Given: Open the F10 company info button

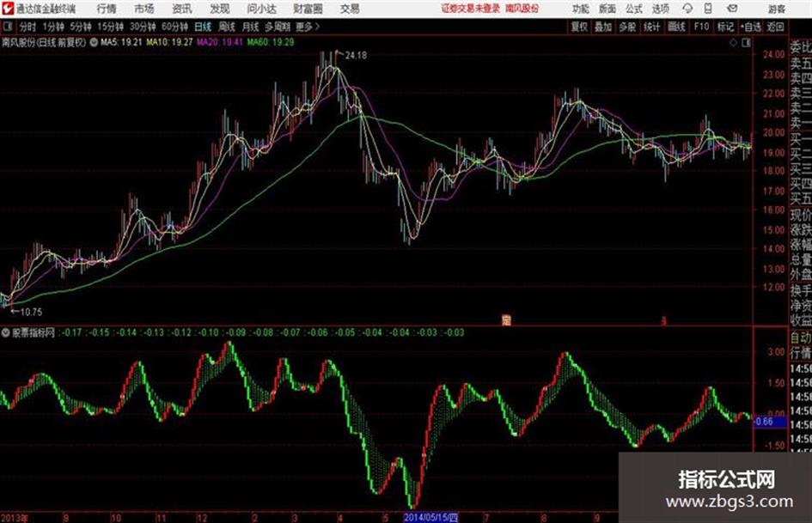Looking at the screenshot, I should point(701,27).
